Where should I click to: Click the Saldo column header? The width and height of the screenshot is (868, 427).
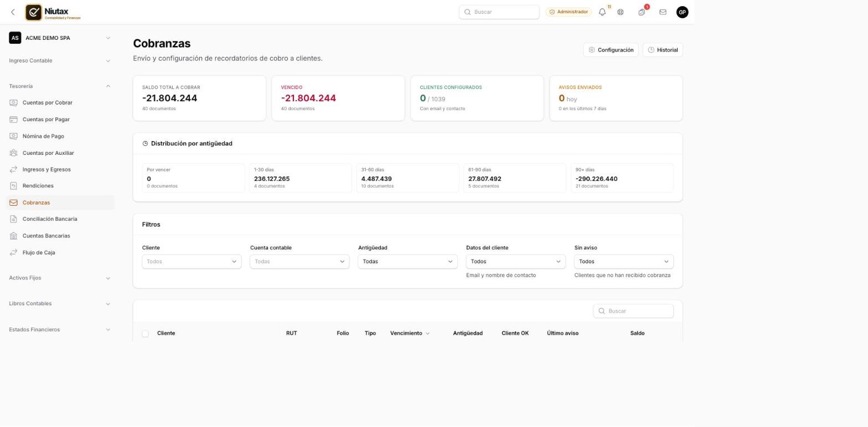click(x=637, y=334)
